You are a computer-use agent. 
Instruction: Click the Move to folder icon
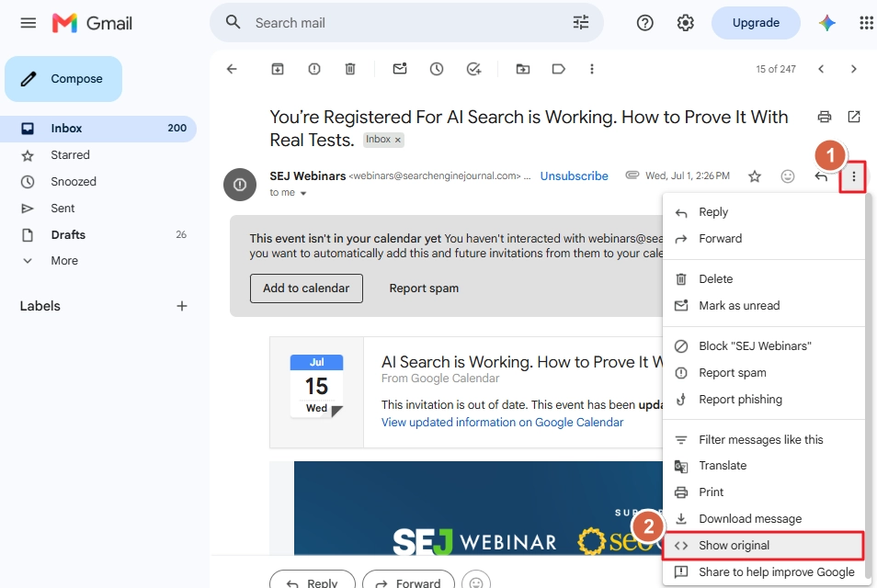523,69
